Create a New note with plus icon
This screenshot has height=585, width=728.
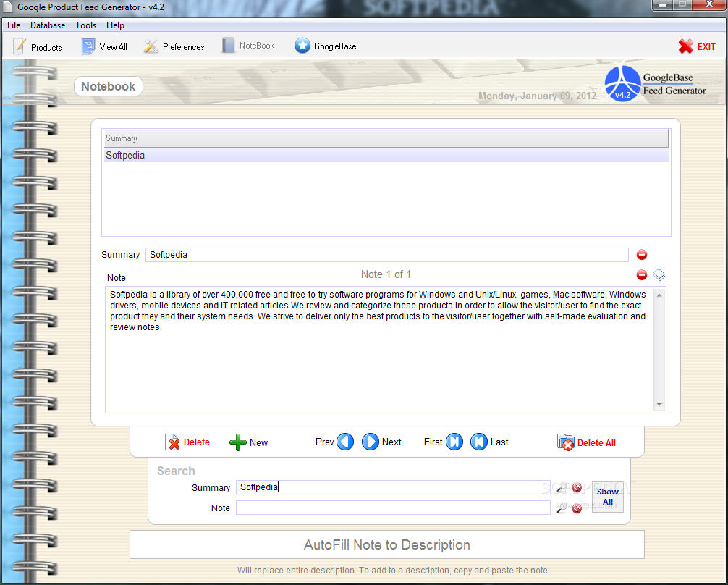(248, 442)
